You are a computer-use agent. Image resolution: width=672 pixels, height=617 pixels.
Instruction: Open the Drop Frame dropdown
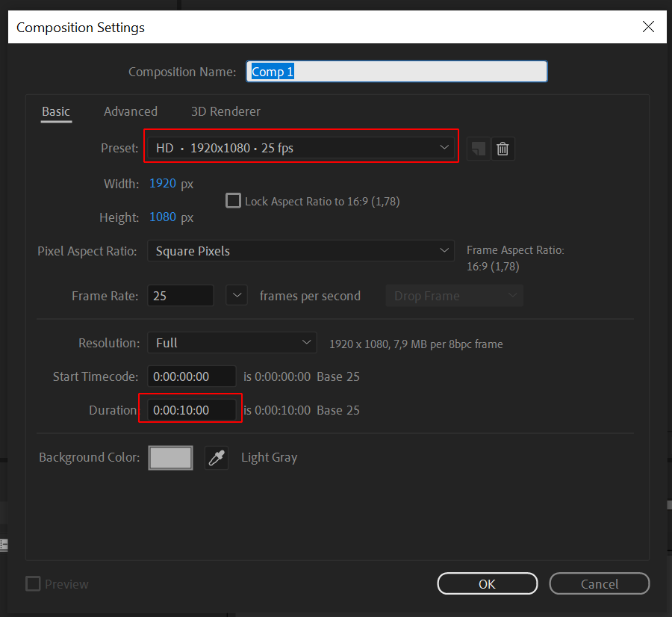pos(454,296)
